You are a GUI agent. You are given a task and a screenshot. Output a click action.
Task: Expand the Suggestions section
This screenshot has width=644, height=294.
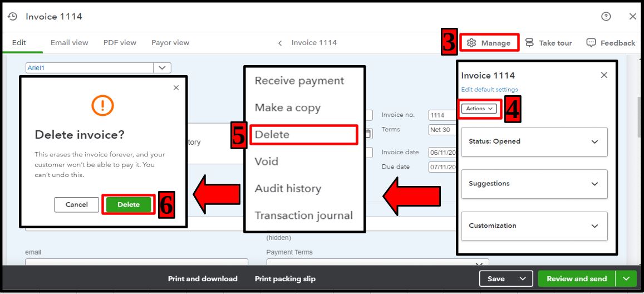[x=534, y=184]
